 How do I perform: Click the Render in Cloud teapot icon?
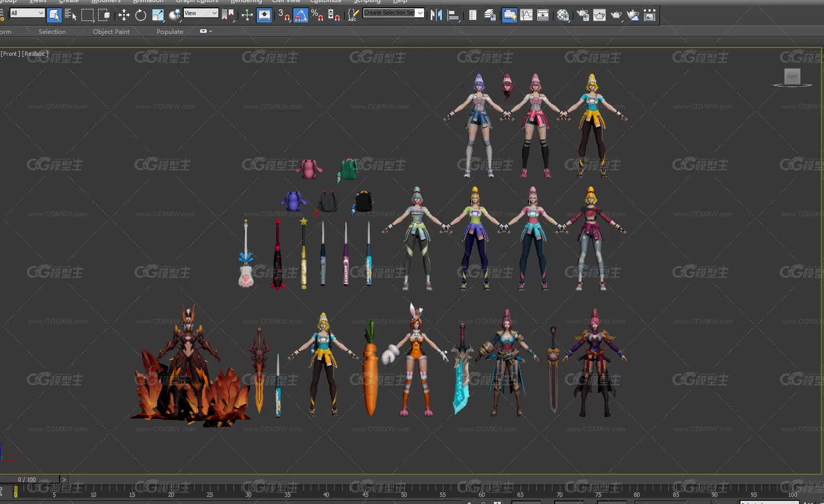[633, 15]
